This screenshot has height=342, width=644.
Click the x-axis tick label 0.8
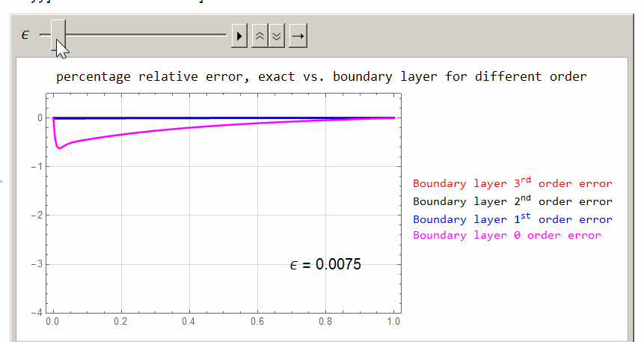(325, 322)
